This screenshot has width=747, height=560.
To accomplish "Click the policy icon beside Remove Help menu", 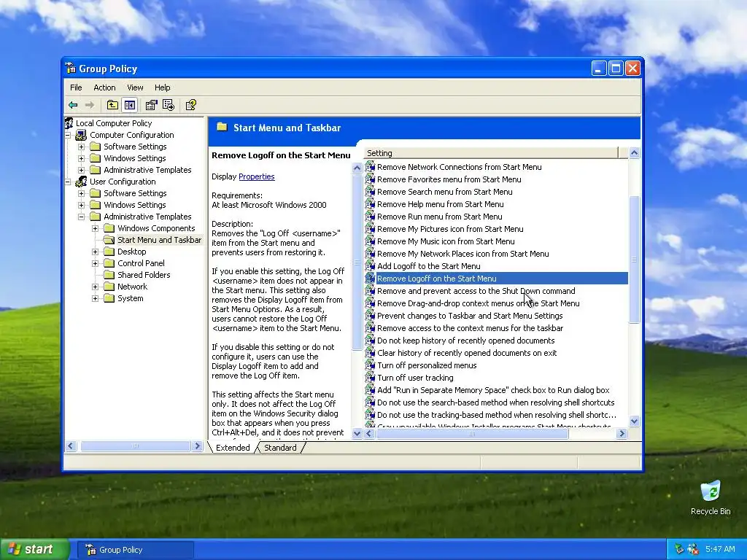I will coord(370,204).
